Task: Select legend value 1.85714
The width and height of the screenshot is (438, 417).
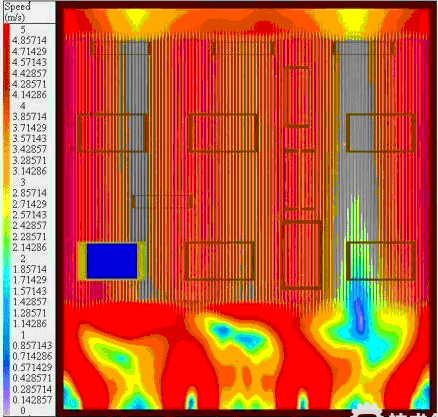Action: [29, 269]
